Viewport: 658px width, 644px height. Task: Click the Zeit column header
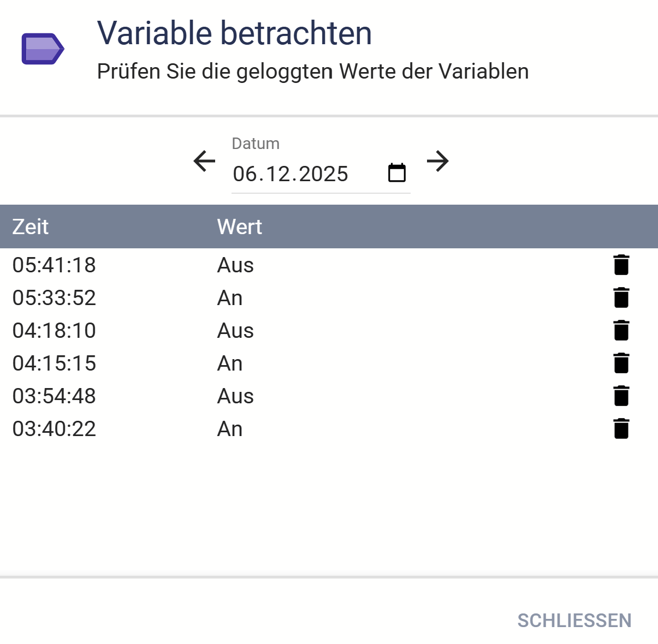(x=31, y=226)
